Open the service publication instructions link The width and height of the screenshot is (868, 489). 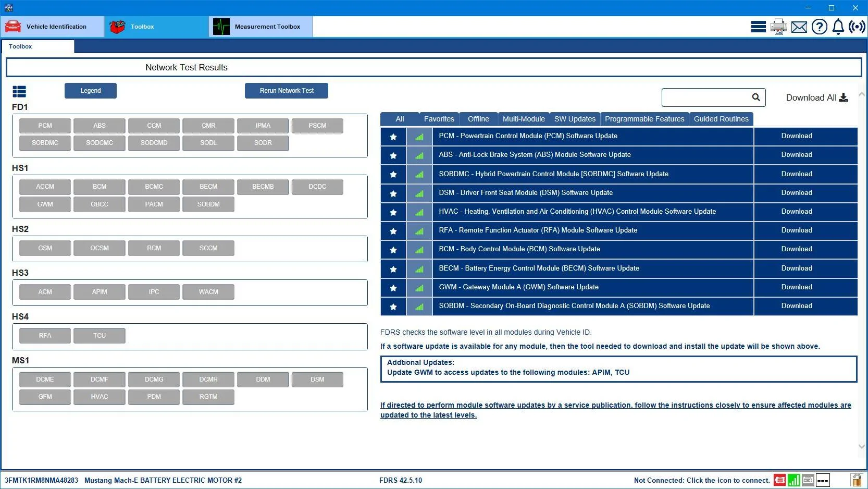(x=615, y=410)
